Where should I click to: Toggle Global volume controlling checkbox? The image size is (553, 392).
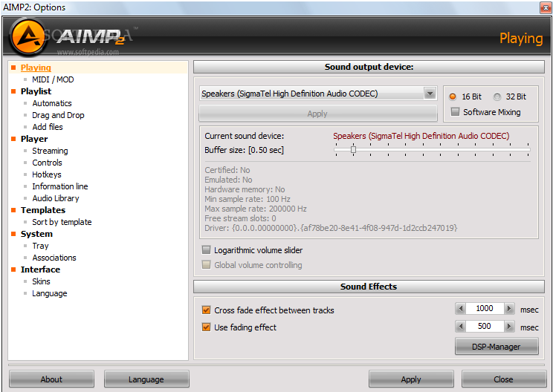[206, 265]
